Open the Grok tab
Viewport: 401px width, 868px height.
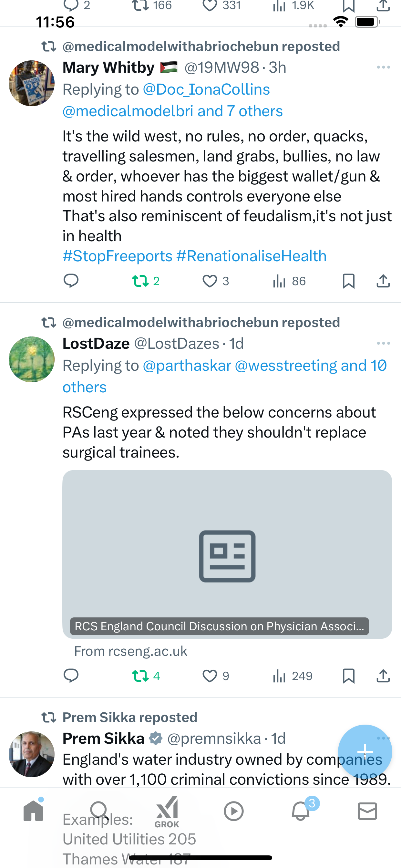click(167, 811)
